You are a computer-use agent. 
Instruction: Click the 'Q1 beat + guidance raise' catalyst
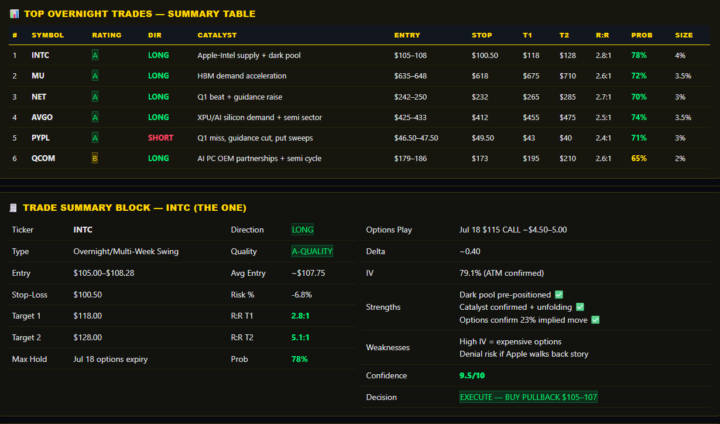240,97
